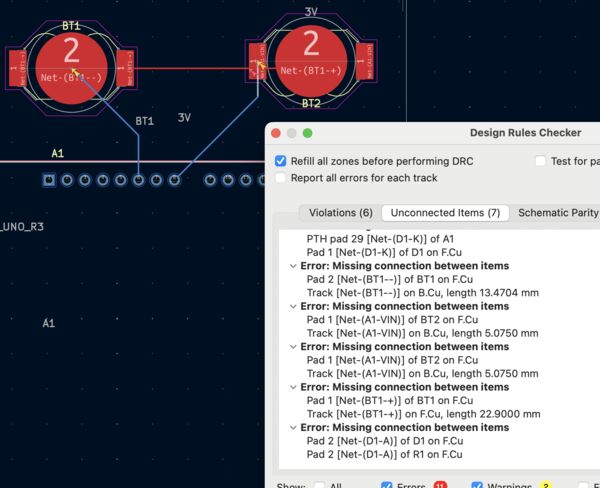Click the Design Rules Checker title bar
The image size is (600, 488).
coord(525,133)
